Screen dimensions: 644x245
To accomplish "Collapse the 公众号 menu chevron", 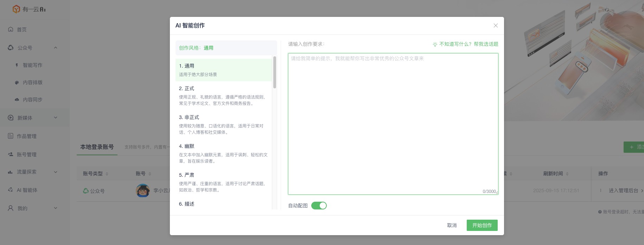I will coord(56,48).
